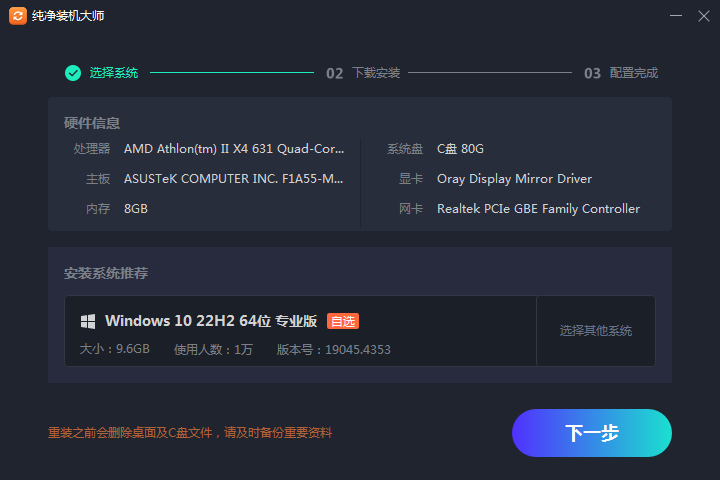Screen dimensions: 720x480
Task: Click the 硬件信息 heading
Action: pos(92,123)
